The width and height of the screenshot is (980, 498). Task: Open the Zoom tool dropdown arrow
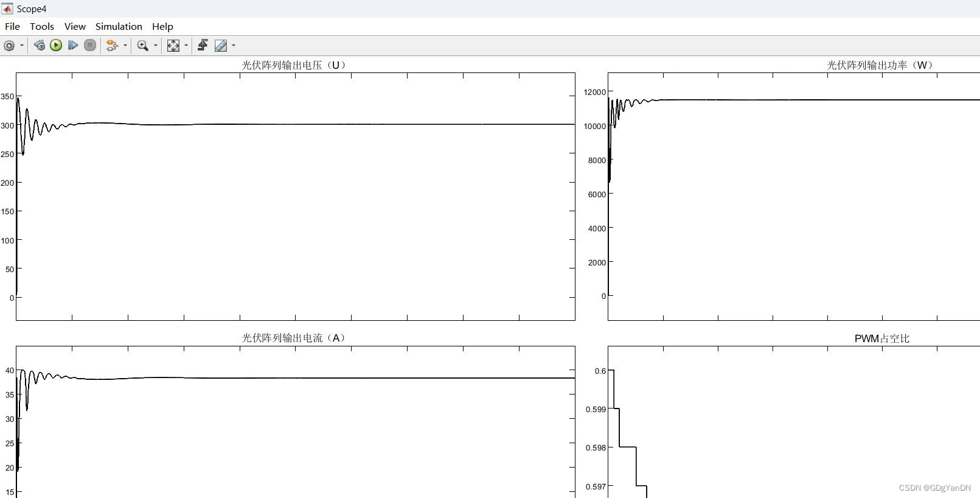click(x=156, y=46)
